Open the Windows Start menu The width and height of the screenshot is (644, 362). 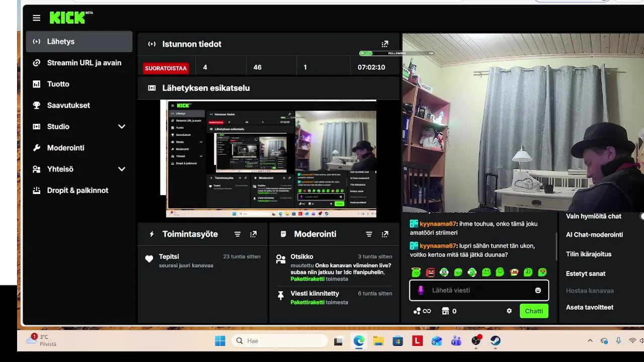pyautogui.click(x=220, y=341)
